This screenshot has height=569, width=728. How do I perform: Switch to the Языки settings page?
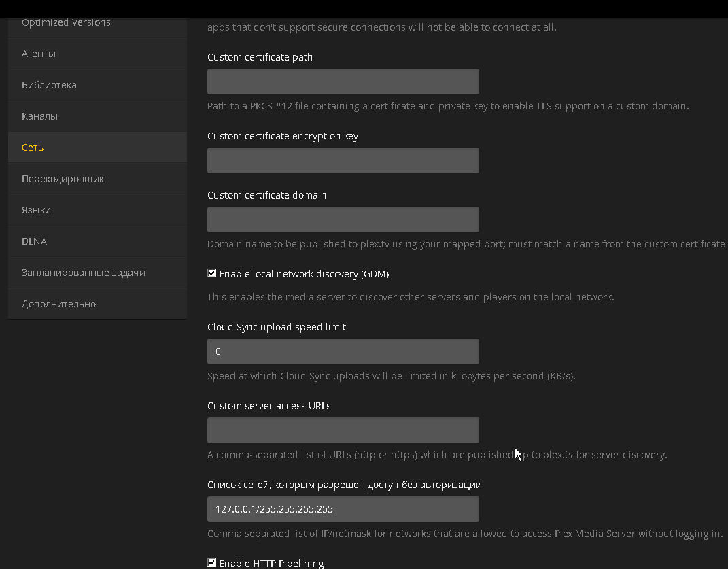point(36,210)
